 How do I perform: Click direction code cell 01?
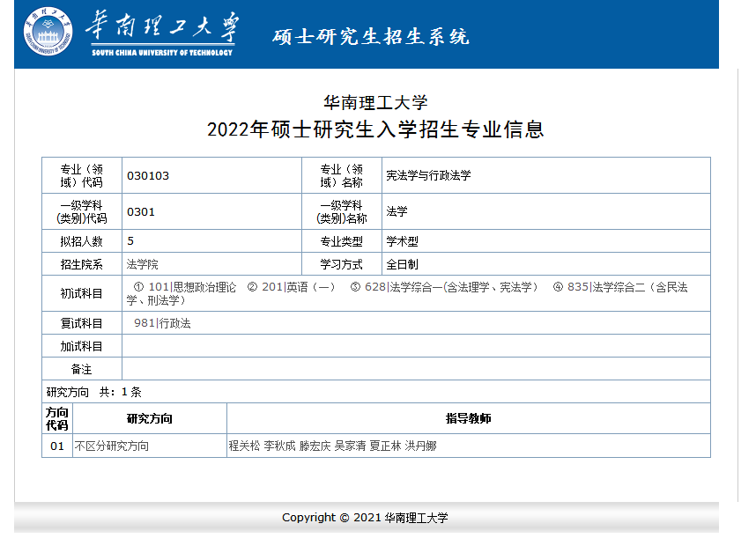[x=57, y=446]
